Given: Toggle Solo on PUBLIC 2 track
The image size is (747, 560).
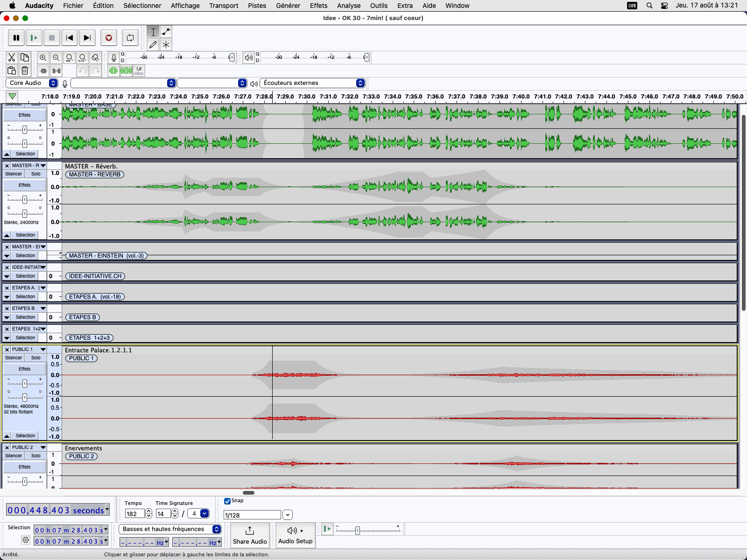Looking at the screenshot, I should click(36, 456).
